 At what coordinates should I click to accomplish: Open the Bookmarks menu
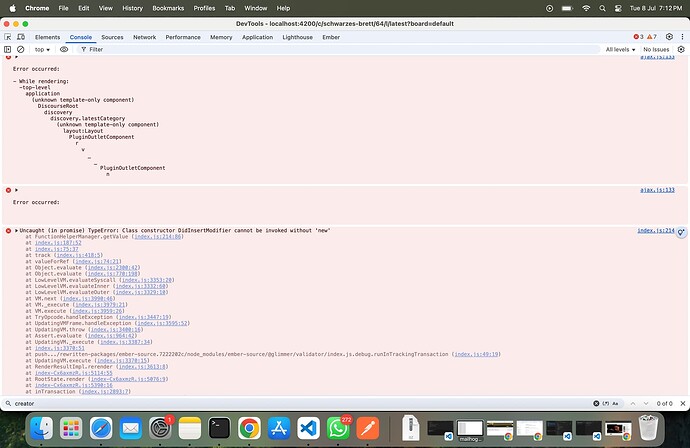[168, 8]
